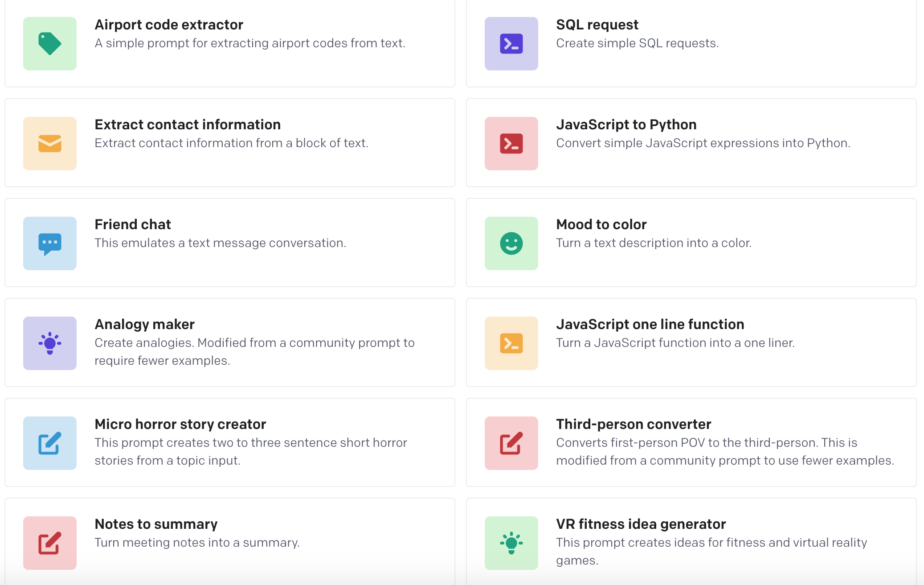Image resolution: width=924 pixels, height=585 pixels.
Task: Open the Mood to color title
Action: click(x=601, y=224)
